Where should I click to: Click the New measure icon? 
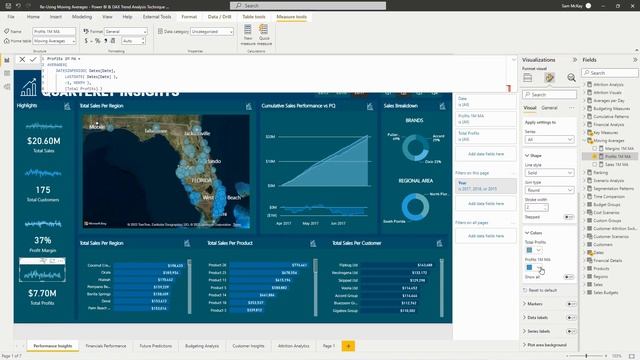[x=248, y=30]
